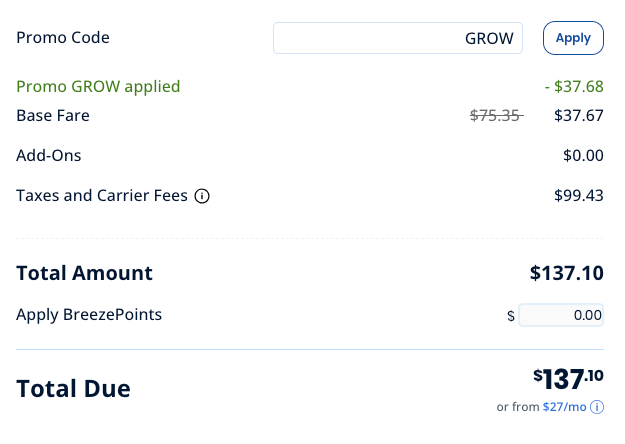Screen dimensions: 625x444
Task: Open monthly payment info icon
Action: click(x=597, y=407)
